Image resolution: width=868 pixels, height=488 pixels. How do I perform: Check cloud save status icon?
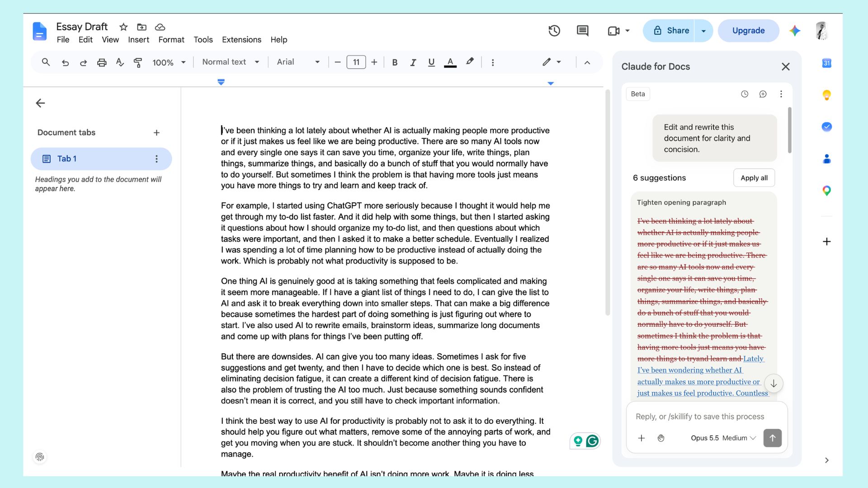[160, 27]
